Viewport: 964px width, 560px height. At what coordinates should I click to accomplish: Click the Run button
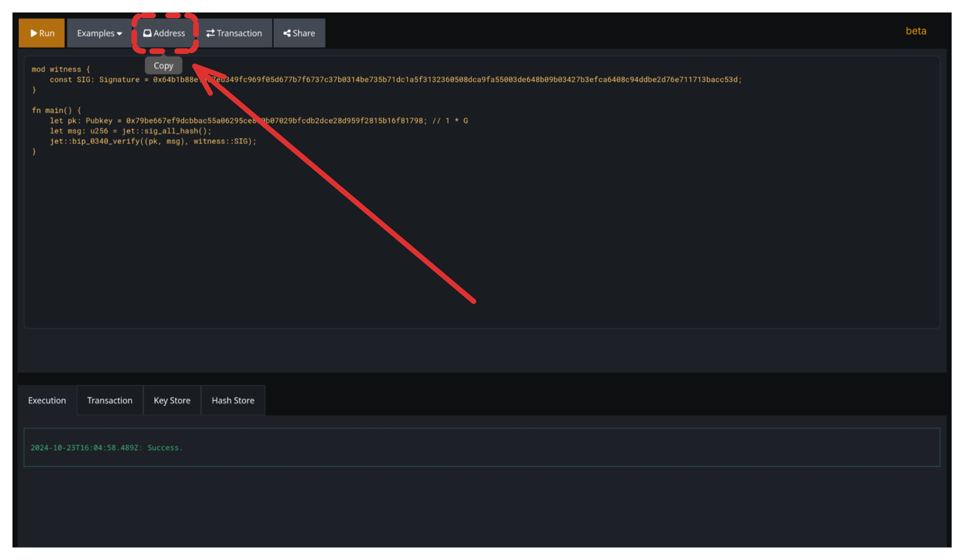tap(42, 33)
